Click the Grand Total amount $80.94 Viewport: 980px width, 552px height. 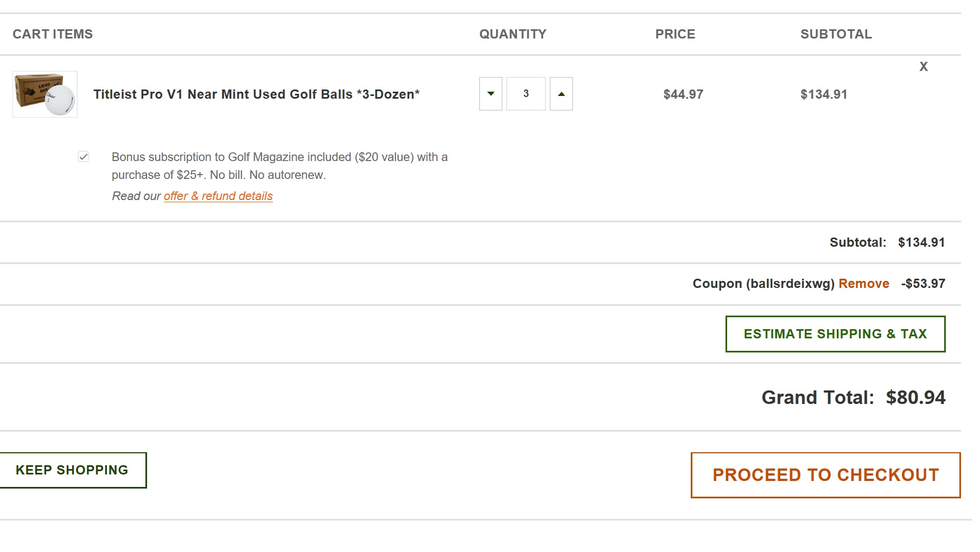click(x=915, y=397)
